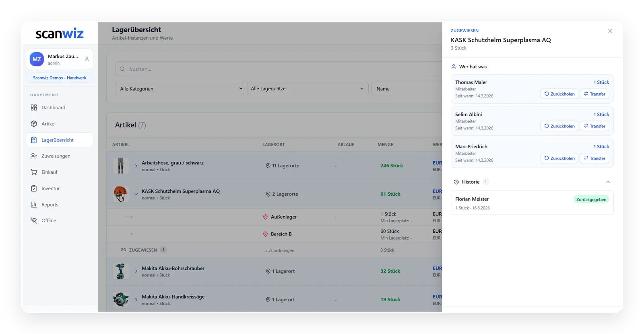Open Dashboard in the main menu
The height and width of the screenshot is (334, 644).
coord(60,107)
